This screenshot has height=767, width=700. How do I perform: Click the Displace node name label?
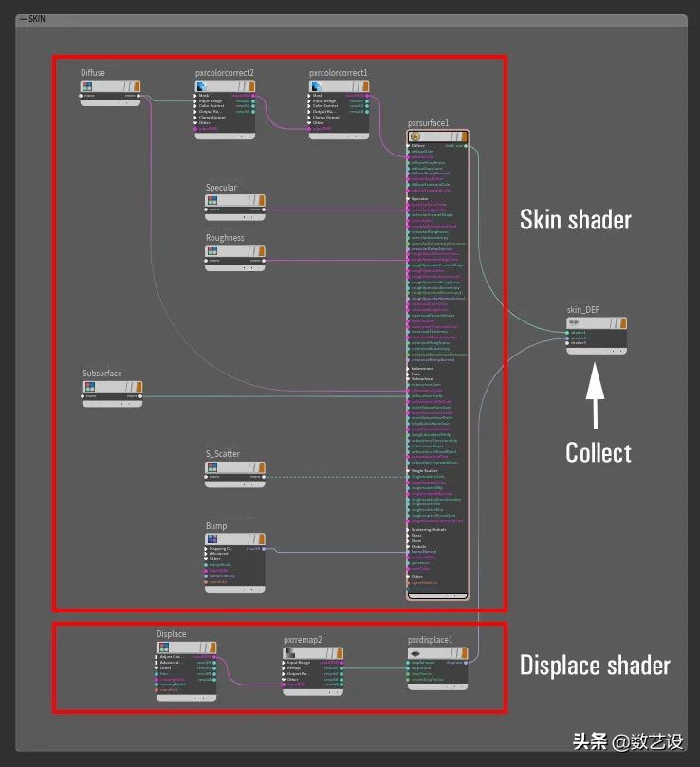click(172, 634)
